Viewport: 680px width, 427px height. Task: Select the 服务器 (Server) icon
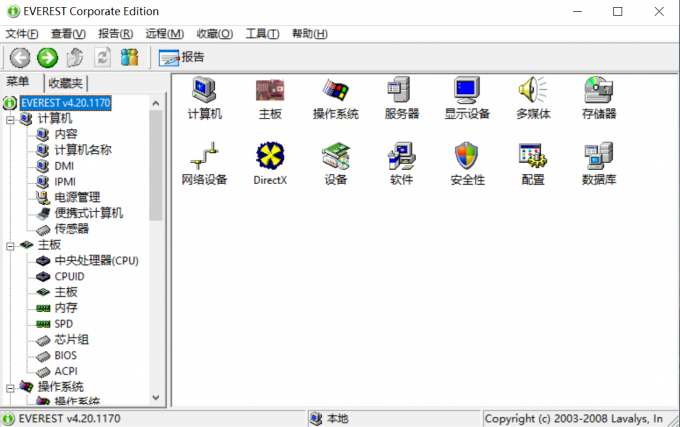click(401, 91)
